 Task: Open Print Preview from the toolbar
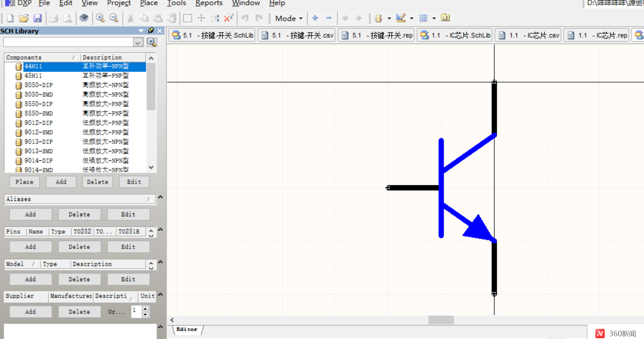[68, 18]
